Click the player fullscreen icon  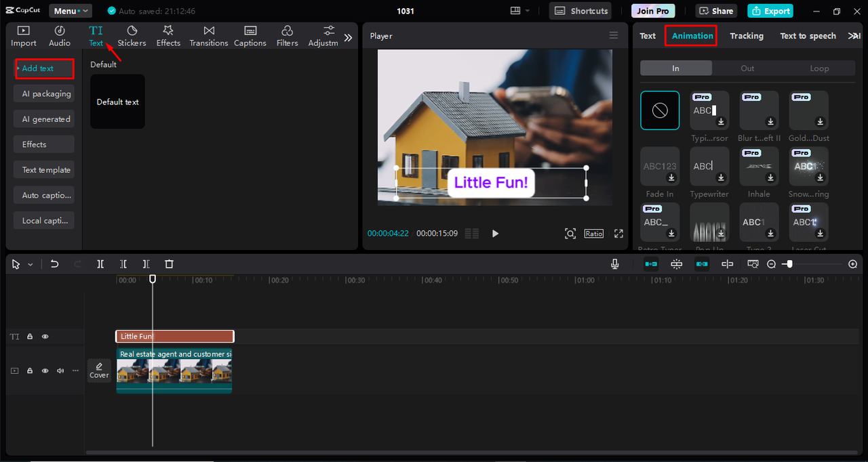[x=618, y=233]
